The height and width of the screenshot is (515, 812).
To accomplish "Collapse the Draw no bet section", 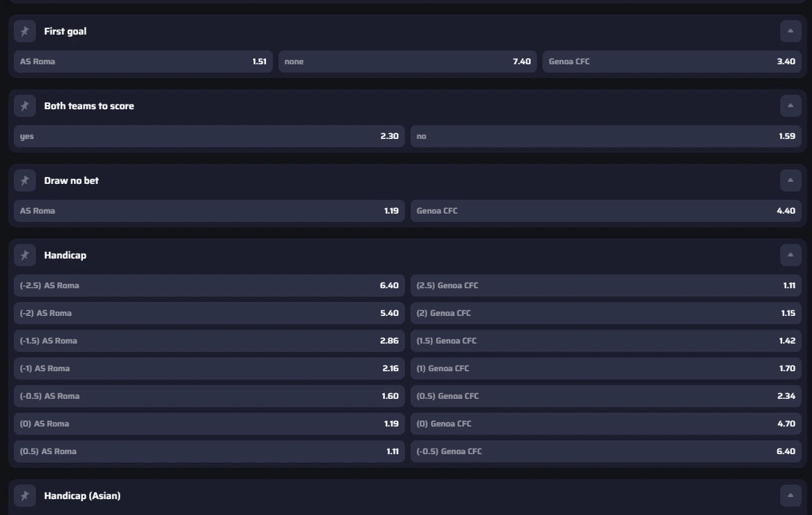I will [791, 180].
